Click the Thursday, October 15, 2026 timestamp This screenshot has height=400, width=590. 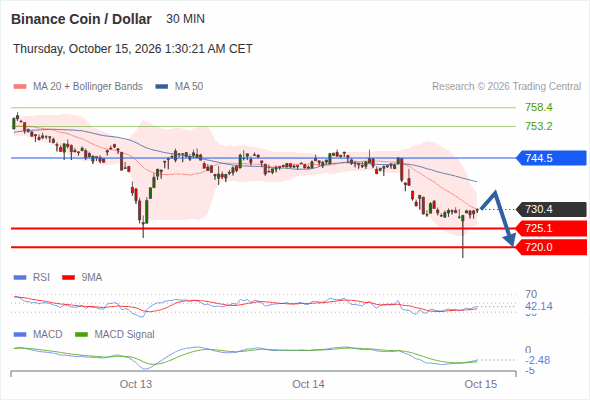(133, 49)
